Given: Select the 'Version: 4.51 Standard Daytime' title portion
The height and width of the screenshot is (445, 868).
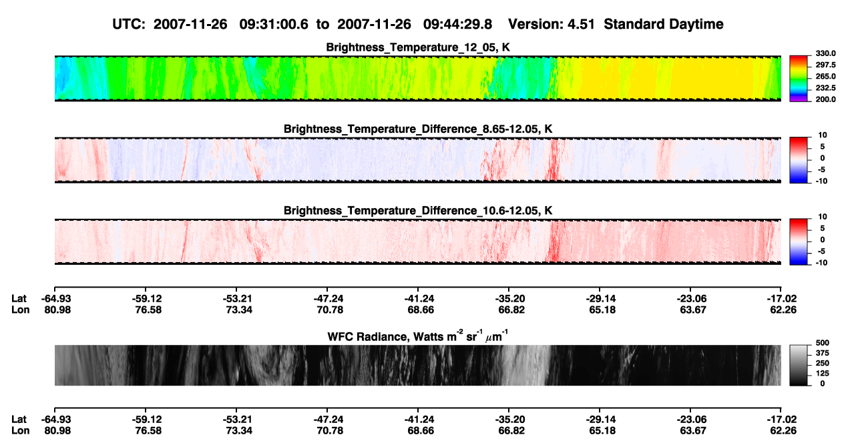Looking at the screenshot, I should 616,24.
